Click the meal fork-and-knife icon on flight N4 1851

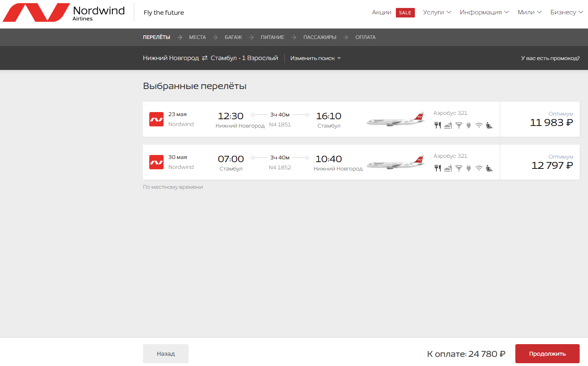click(x=438, y=125)
